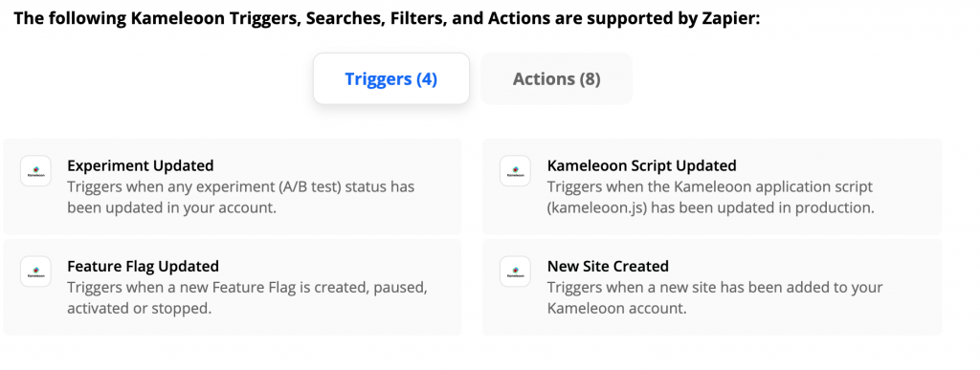Select the Experiment Updated trigger title
Image resolution: width=980 pixels, height=370 pixels.
click(141, 165)
